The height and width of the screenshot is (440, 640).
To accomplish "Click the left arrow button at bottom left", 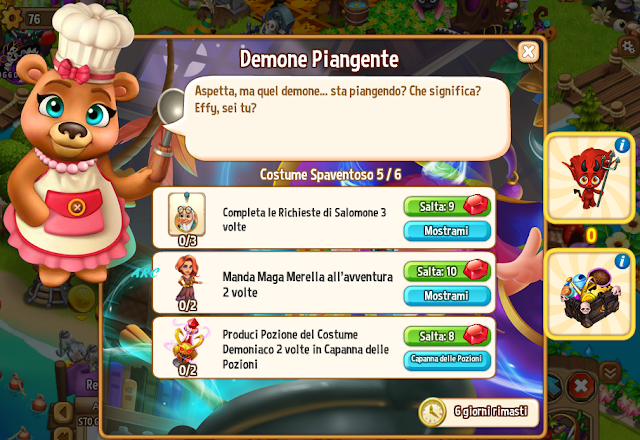I will (64, 413).
